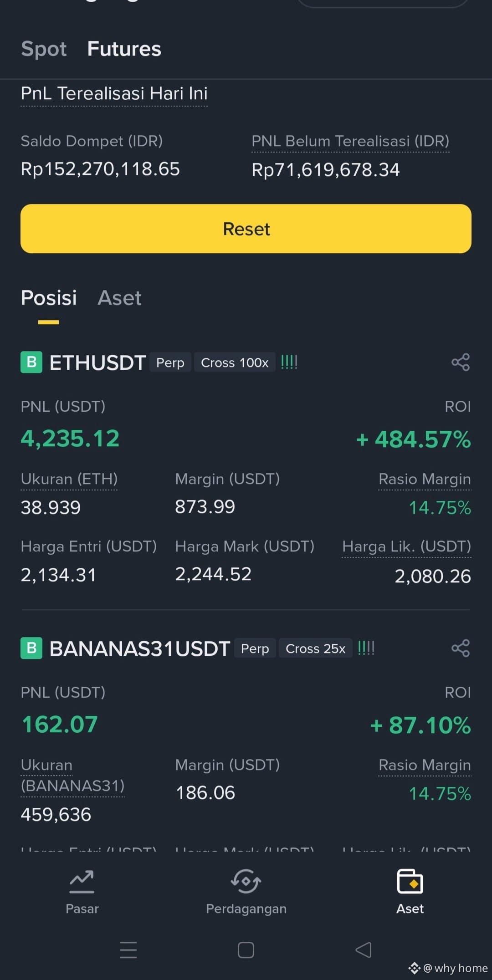Viewport: 492px width, 980px height.
Task: Open the Perdagangan trading icon
Action: (246, 882)
